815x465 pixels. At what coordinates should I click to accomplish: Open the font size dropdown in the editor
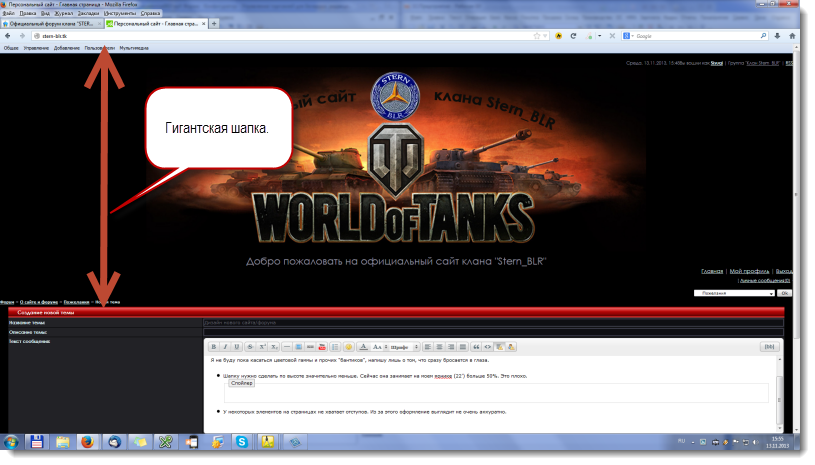point(378,347)
